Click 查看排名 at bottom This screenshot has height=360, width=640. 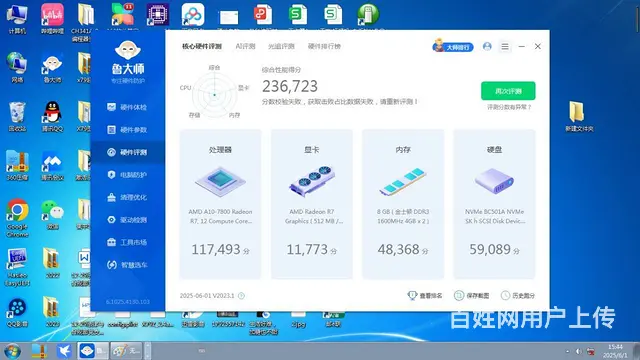tap(425, 296)
